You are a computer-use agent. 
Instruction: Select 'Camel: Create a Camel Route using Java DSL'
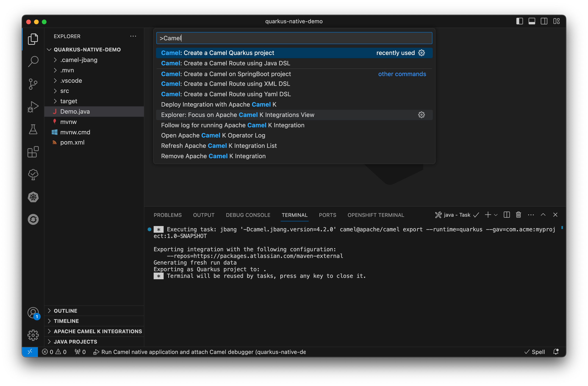[x=225, y=63]
